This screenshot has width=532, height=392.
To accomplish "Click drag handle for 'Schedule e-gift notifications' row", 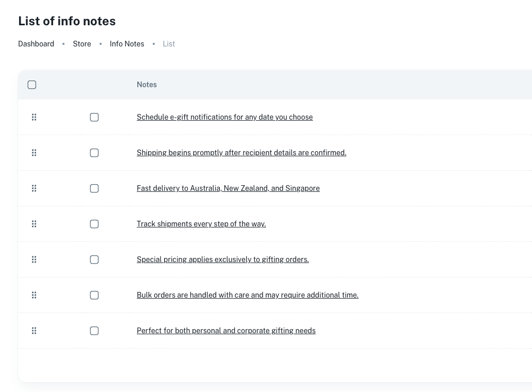I will point(34,117).
